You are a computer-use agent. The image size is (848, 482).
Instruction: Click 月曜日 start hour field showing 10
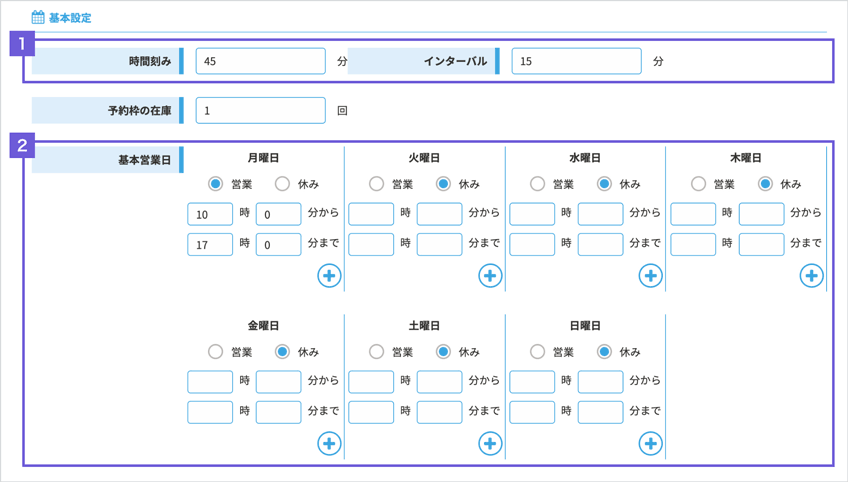(210, 214)
